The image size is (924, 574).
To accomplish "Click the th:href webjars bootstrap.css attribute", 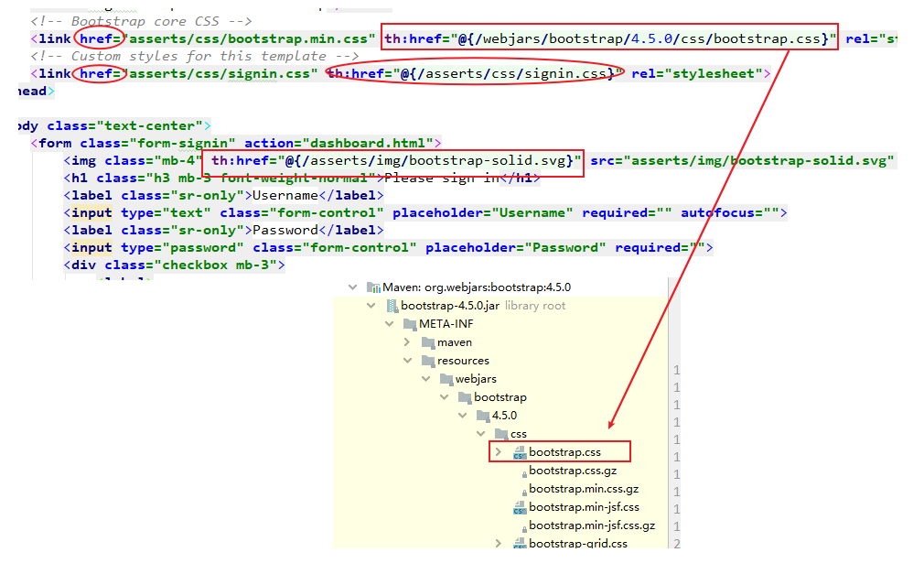I will click(x=610, y=39).
